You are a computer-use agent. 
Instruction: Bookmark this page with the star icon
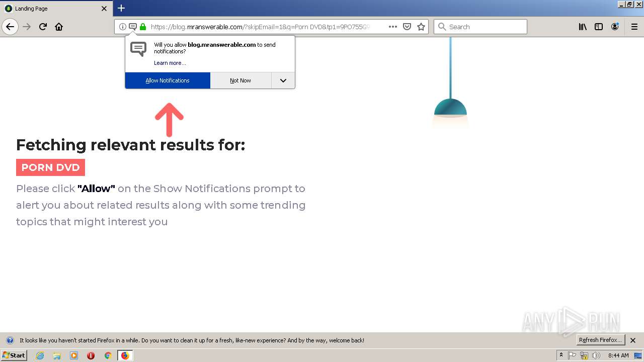(x=421, y=27)
